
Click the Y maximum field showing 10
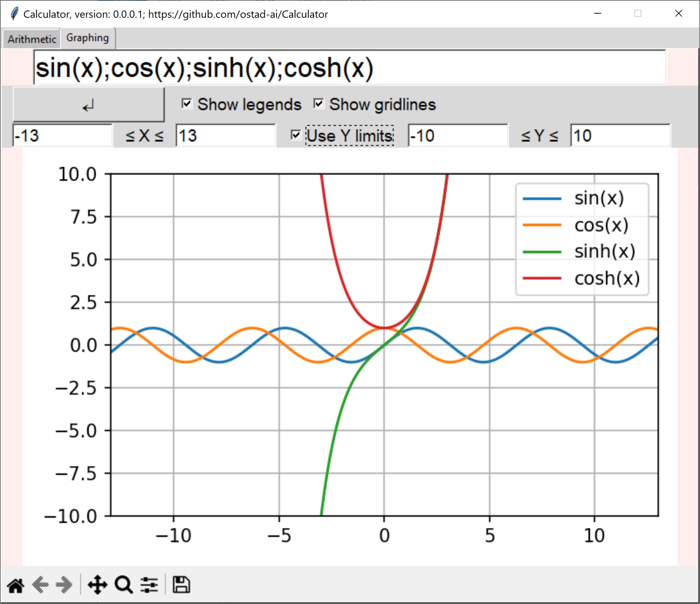pyautogui.click(x=620, y=135)
